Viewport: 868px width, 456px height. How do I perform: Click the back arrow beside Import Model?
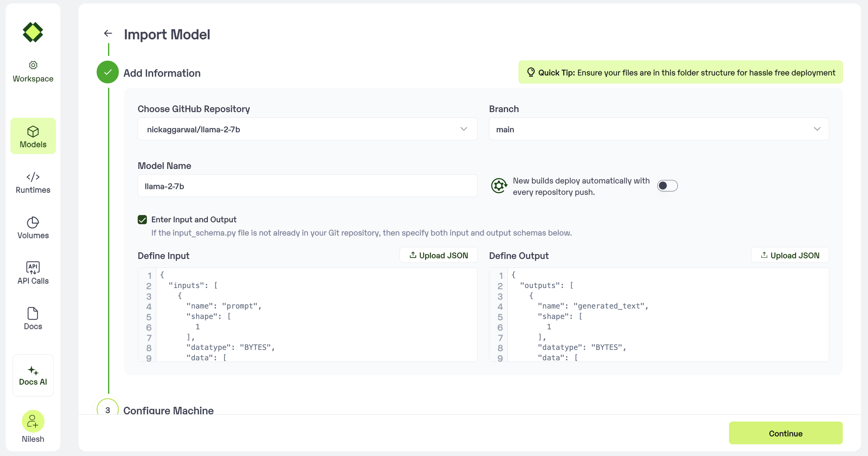108,33
